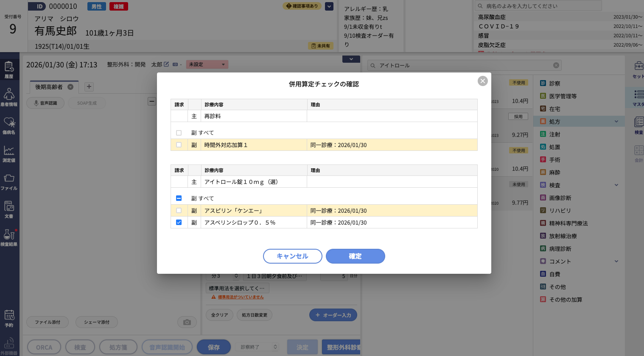Image resolution: width=644 pixels, height=356 pixels.
Task: Select the 医学管理等 category
Action: [x=579, y=96]
